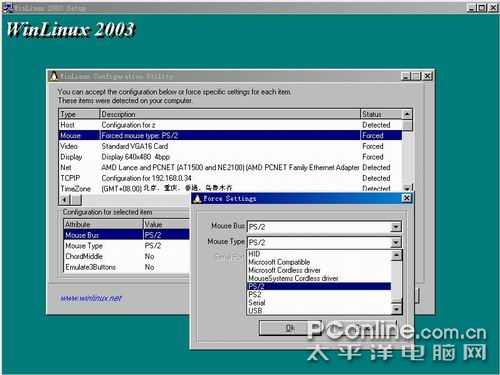Click the penguin icon in Force Settings title bar

pyautogui.click(x=197, y=199)
